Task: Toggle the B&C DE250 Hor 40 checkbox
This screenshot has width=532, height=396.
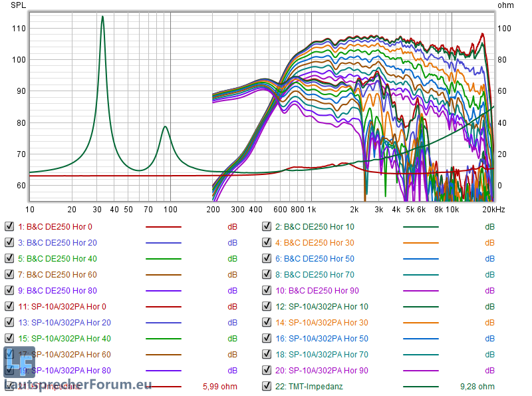Action: pos(9,259)
